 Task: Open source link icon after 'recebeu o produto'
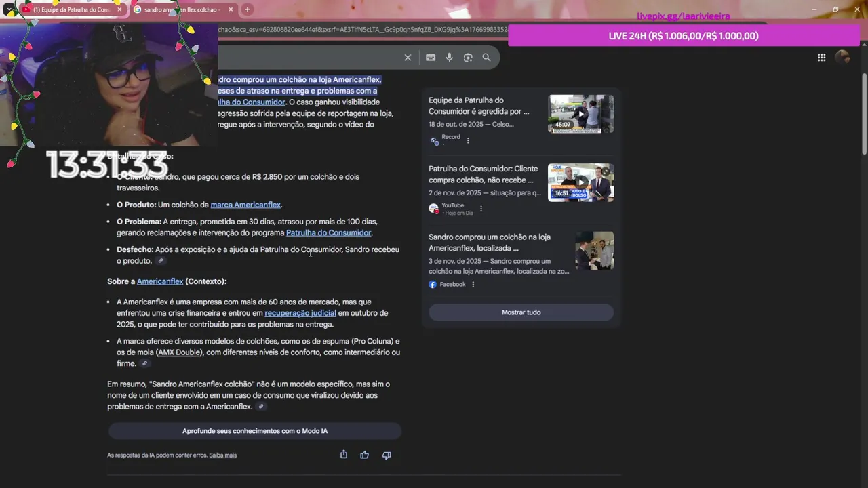click(161, 261)
